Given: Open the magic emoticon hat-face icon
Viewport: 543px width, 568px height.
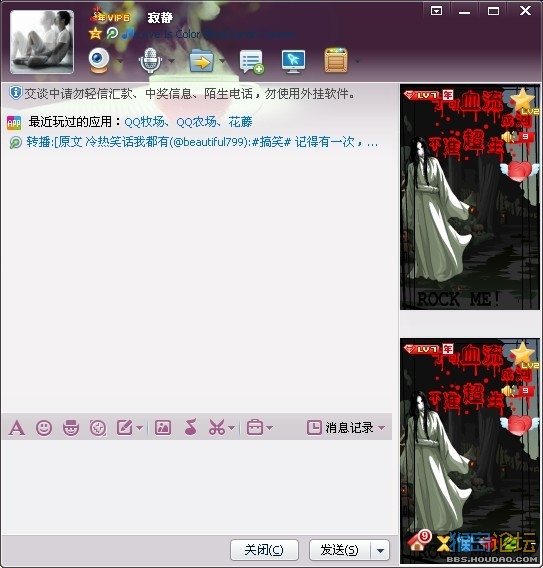Looking at the screenshot, I should click(x=71, y=428).
